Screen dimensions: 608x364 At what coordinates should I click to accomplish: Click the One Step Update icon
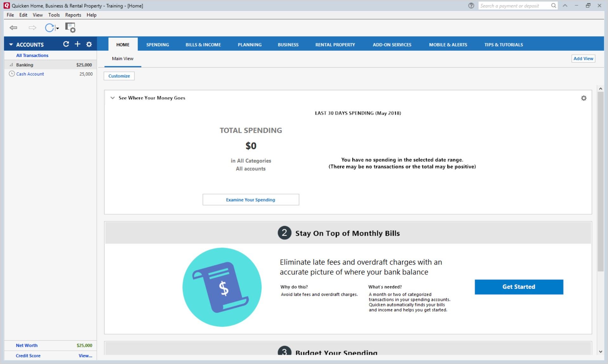click(49, 28)
